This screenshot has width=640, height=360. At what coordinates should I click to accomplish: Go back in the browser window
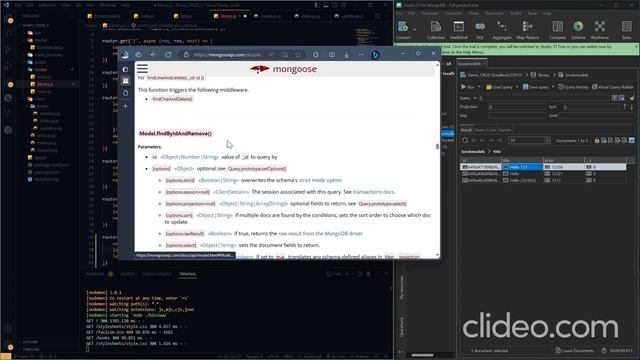click(153, 54)
